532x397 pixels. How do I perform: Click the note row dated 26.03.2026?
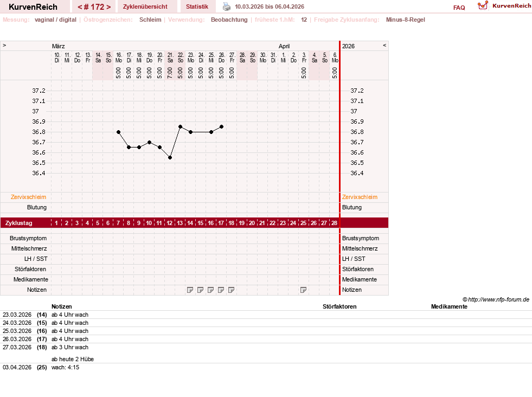coord(266,340)
